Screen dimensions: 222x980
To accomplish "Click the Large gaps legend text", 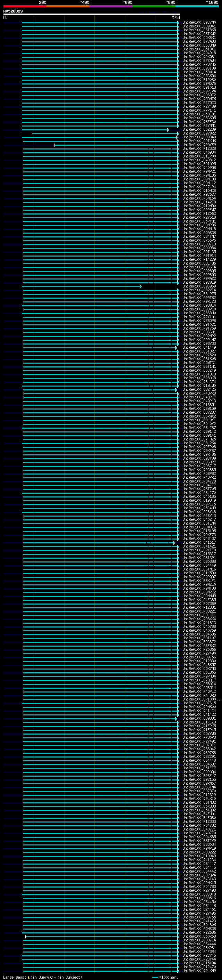I will click(x=43, y=977).
